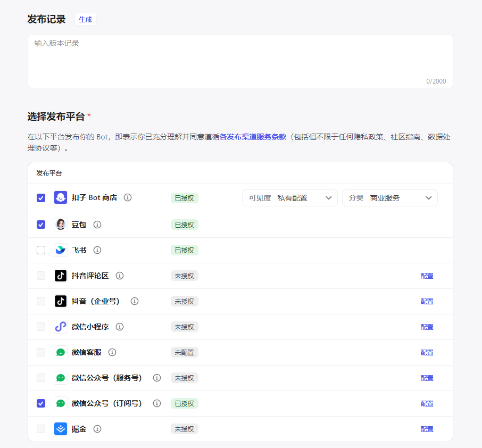This screenshot has width=482, height=448.
Task: Focus the 输入版本记录 text area
Action: click(x=240, y=61)
